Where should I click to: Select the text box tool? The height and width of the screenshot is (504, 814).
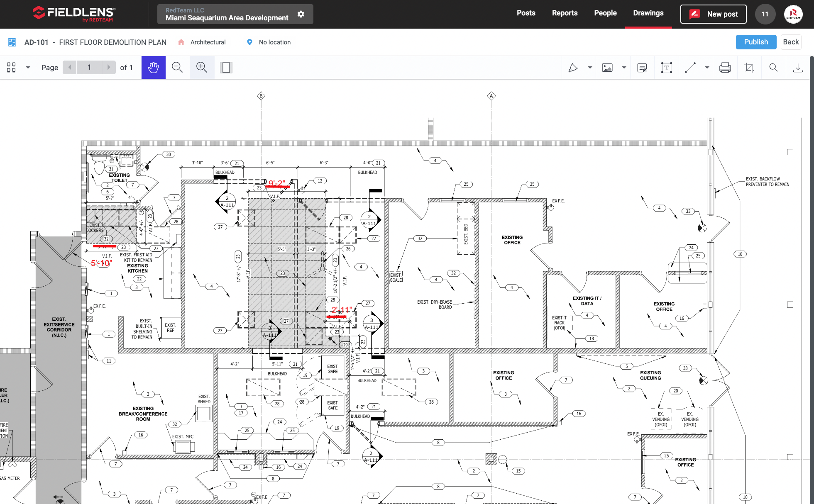click(x=666, y=68)
